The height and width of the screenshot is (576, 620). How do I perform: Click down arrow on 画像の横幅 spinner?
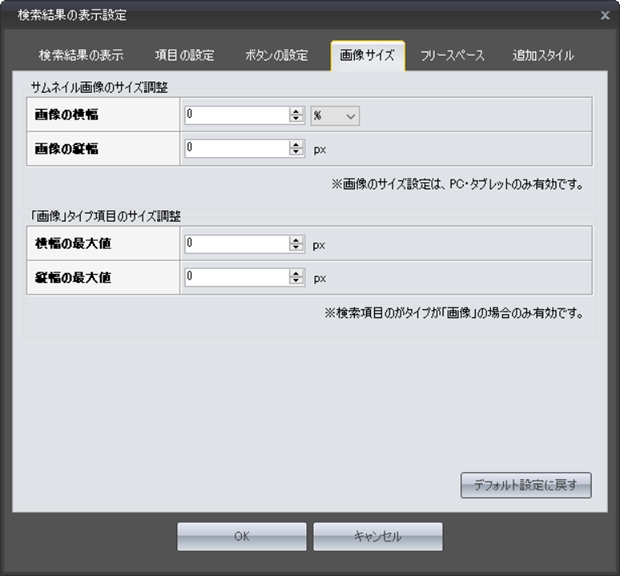pyautogui.click(x=295, y=119)
